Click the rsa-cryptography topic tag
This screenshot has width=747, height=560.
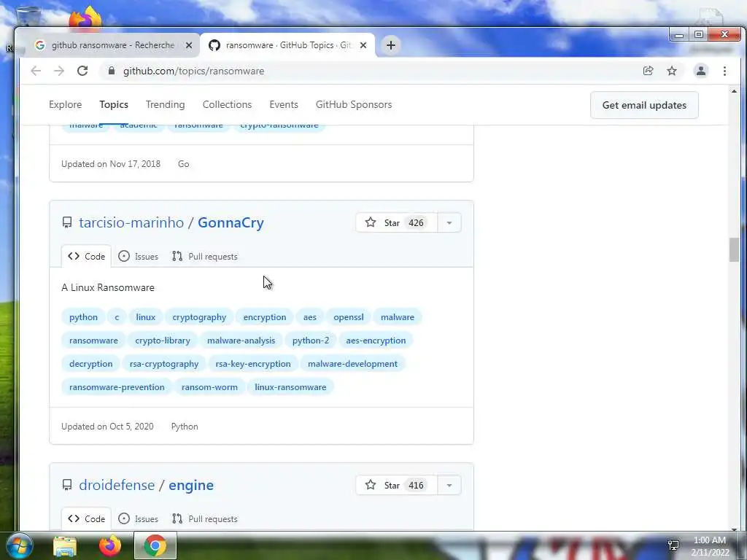coord(164,364)
